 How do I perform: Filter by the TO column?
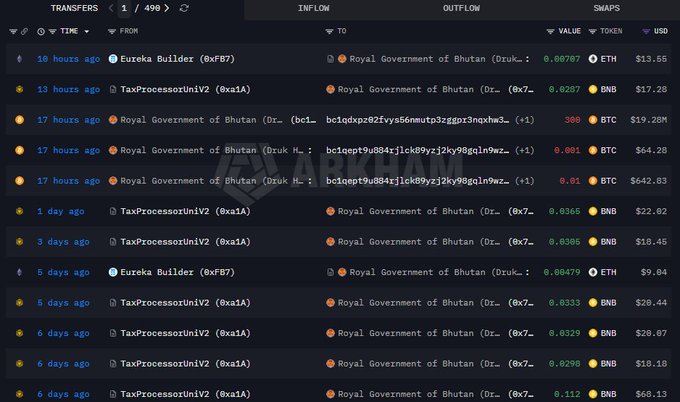329,31
